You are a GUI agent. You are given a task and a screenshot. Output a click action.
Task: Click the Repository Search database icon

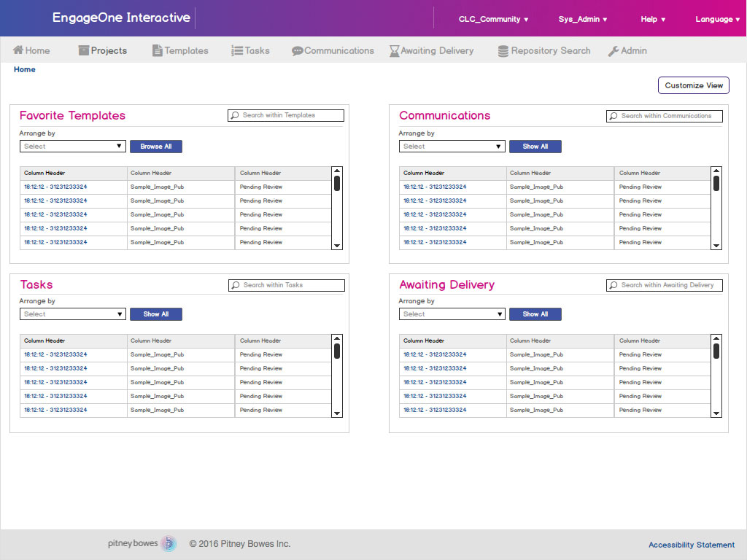point(503,51)
